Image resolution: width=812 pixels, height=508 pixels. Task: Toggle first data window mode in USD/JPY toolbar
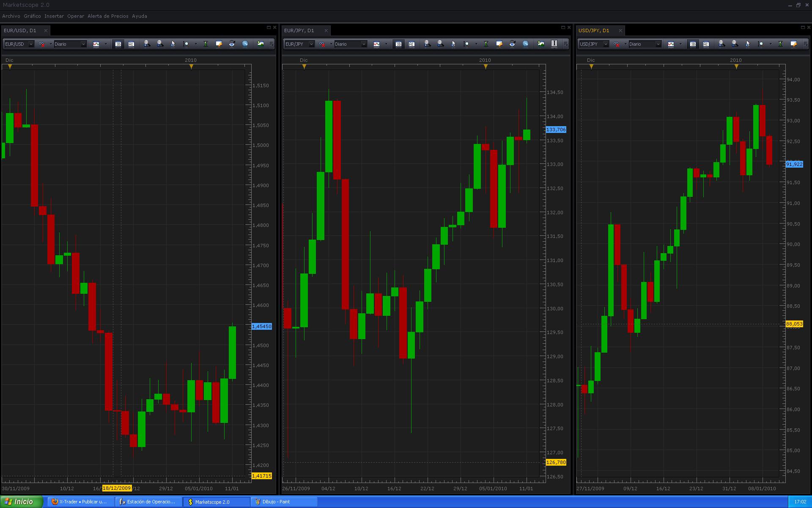(693, 44)
